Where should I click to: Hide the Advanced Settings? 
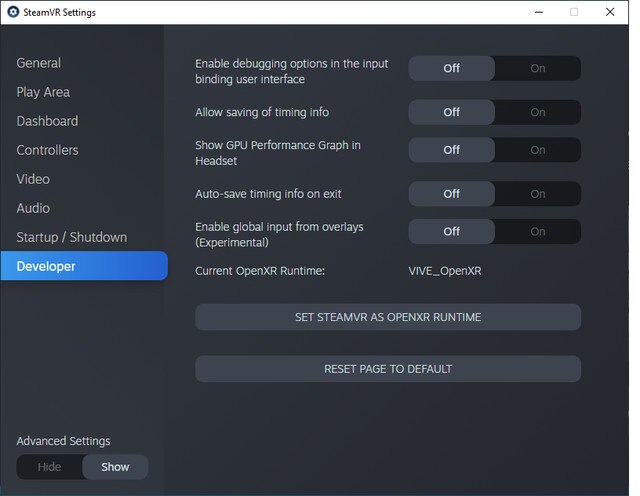[x=49, y=467]
